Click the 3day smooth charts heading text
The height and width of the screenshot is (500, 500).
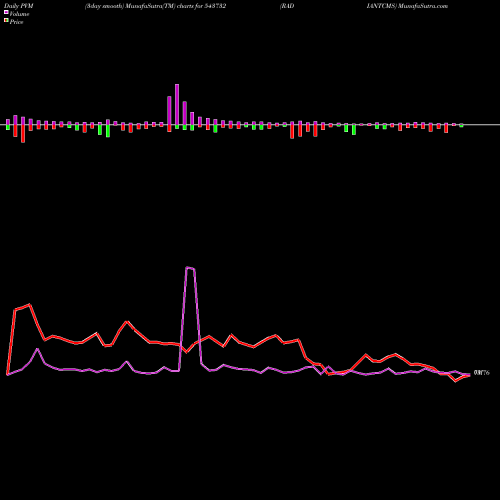(x=156, y=6)
